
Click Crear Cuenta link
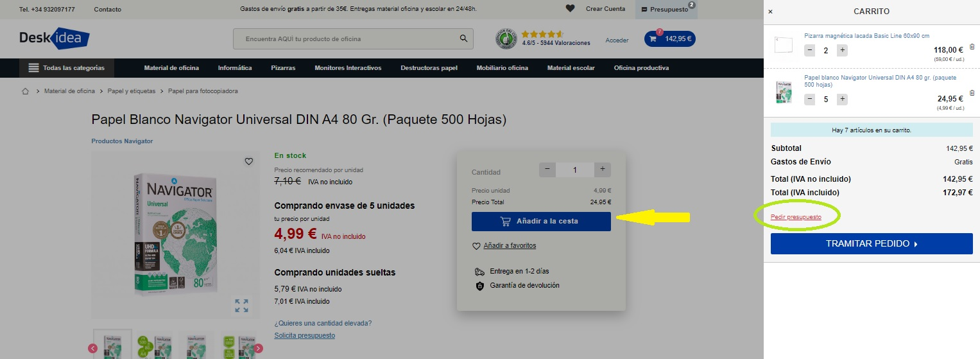[605, 9]
